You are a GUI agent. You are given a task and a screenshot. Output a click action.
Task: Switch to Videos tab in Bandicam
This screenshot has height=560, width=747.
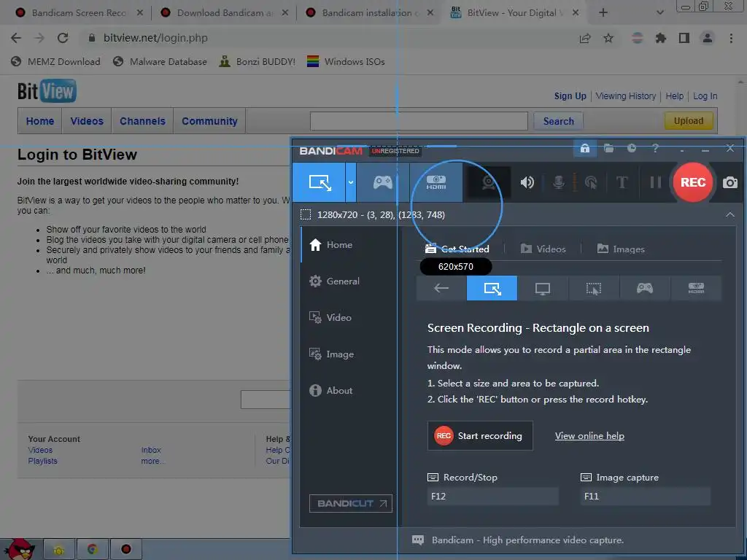pyautogui.click(x=543, y=249)
